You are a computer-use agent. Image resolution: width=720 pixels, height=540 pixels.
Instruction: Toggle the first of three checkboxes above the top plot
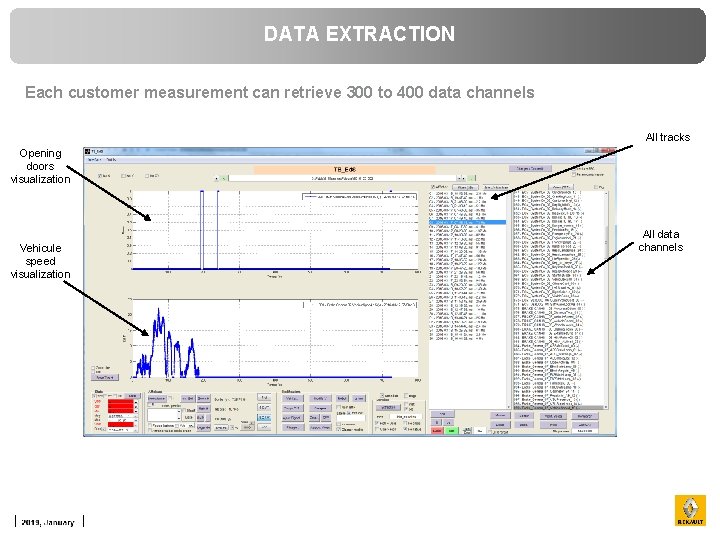point(100,176)
